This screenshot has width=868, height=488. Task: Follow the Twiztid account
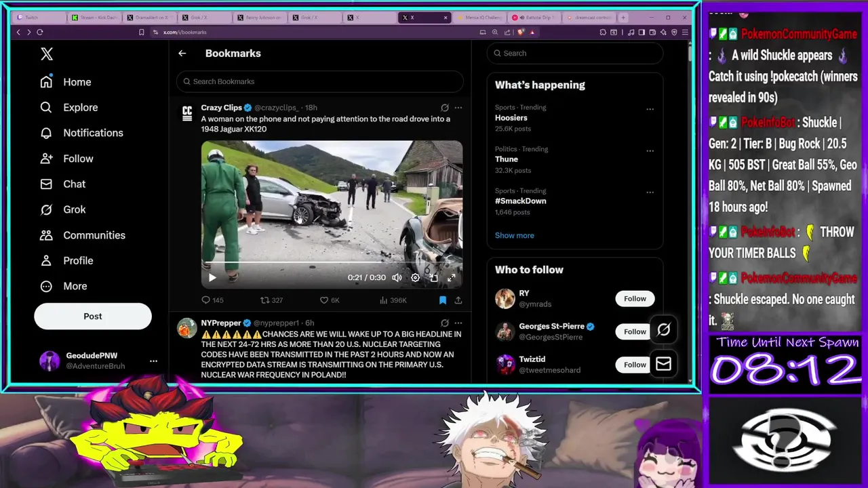coord(635,365)
